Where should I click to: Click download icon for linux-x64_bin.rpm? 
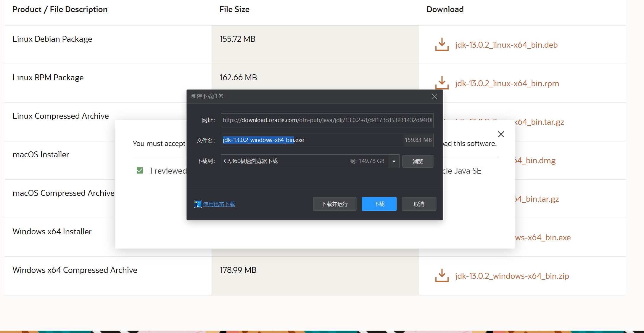point(442,83)
